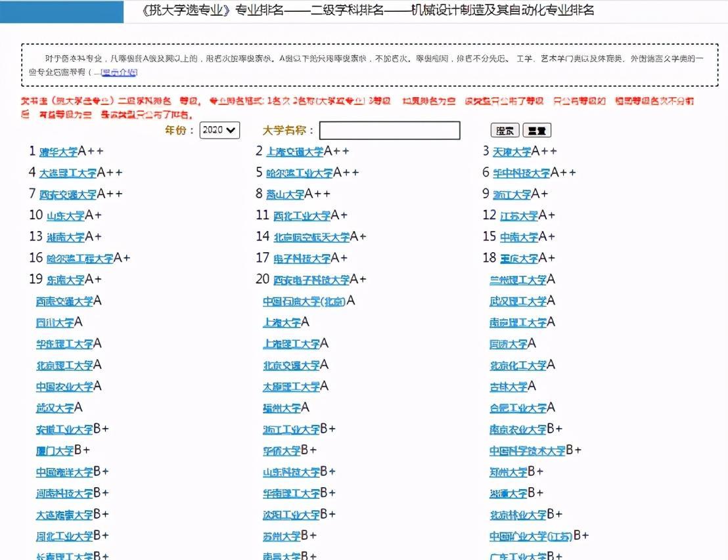Click the 搜索 search button
Screen dimensions: 728x560
[505, 131]
